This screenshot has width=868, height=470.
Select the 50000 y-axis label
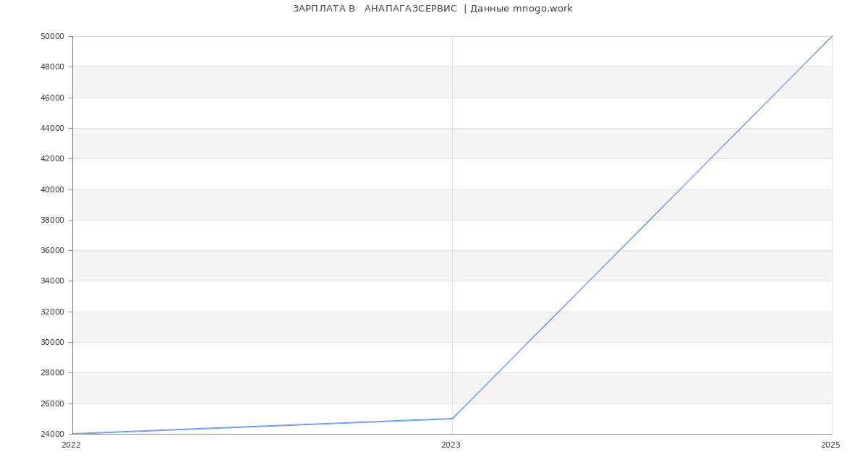(53, 37)
